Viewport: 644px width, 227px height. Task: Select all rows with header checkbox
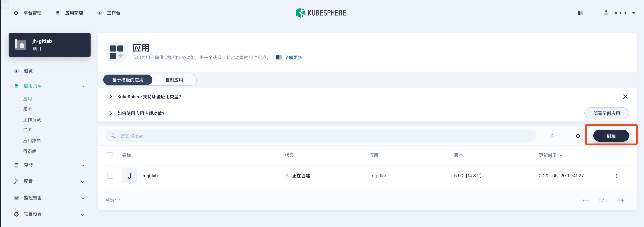coord(110,155)
